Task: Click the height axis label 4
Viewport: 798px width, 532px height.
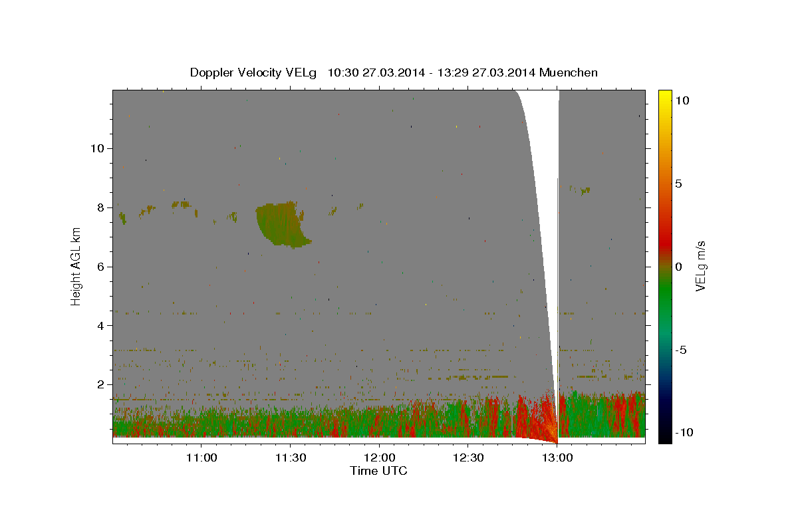Action: click(x=99, y=325)
